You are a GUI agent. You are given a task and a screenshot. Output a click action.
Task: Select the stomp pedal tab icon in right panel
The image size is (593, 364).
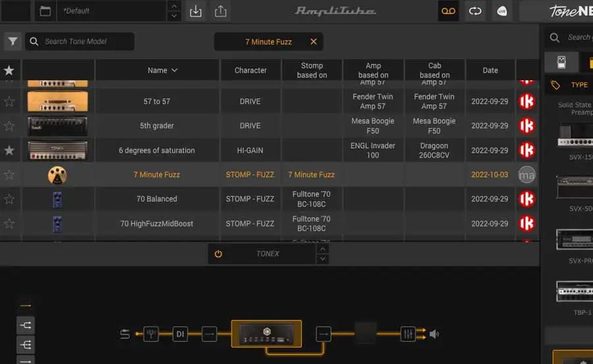[x=561, y=62]
